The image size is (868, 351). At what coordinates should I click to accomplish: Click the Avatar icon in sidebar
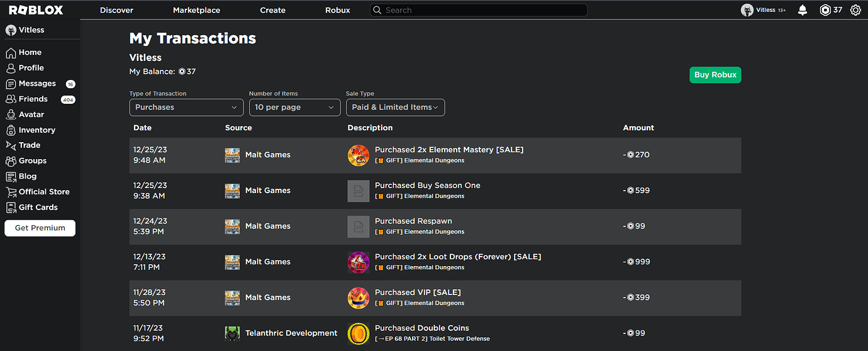11,114
